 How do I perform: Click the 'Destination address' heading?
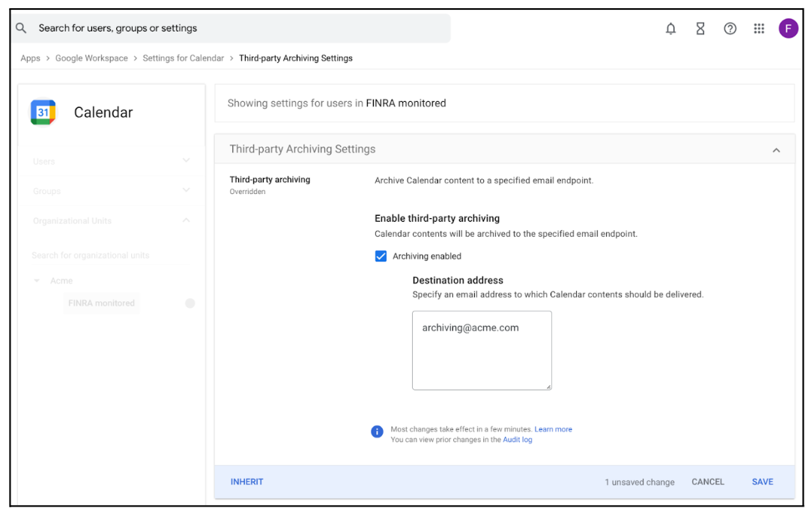pos(458,280)
